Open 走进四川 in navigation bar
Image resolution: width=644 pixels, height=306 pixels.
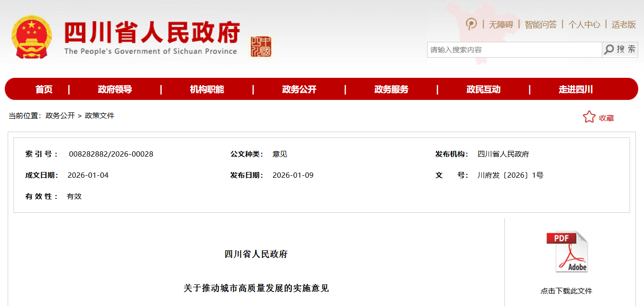point(575,89)
